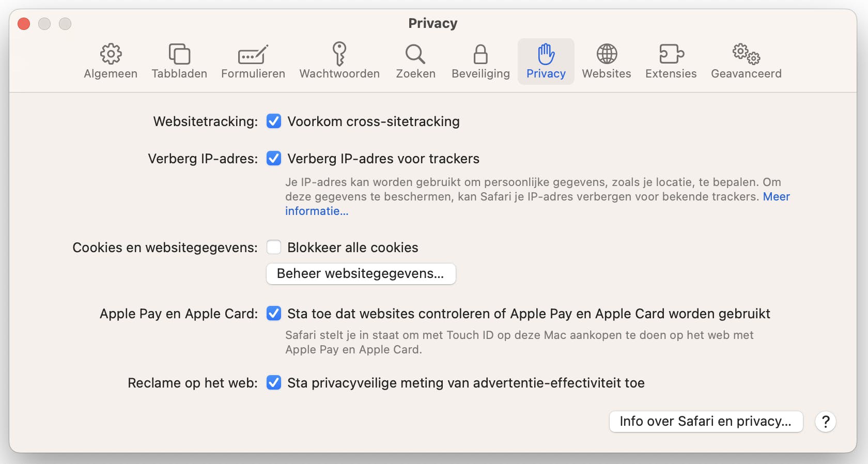
Task: Select the Websites globe icon
Action: (607, 54)
